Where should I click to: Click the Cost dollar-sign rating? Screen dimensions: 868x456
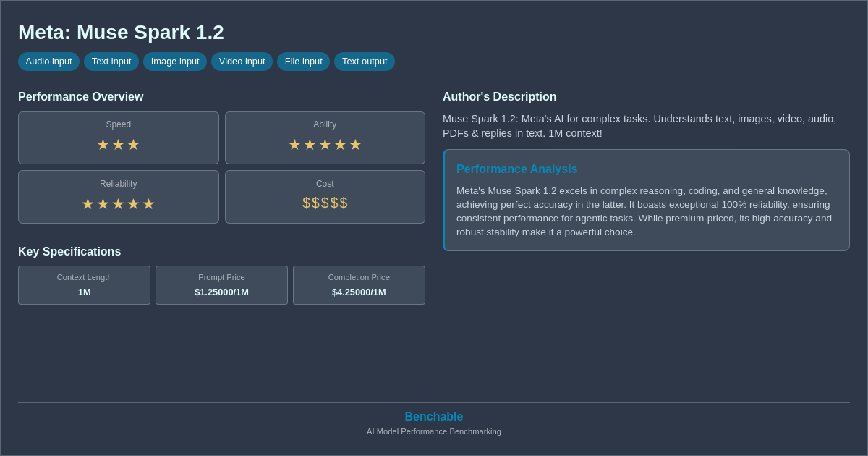pyautogui.click(x=325, y=203)
